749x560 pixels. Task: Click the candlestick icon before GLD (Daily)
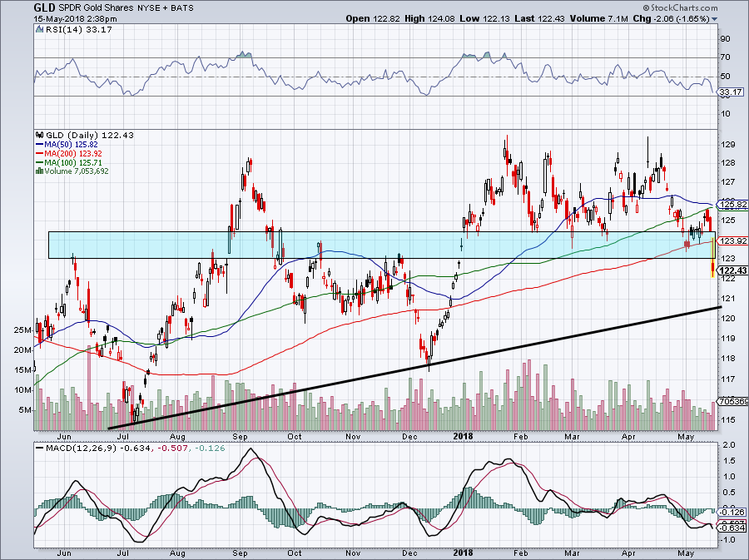(x=40, y=136)
